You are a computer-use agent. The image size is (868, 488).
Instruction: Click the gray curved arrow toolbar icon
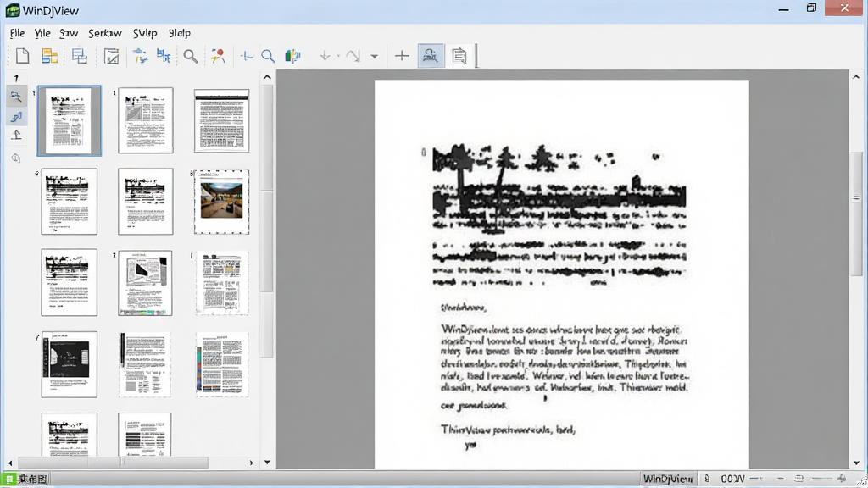(353, 56)
